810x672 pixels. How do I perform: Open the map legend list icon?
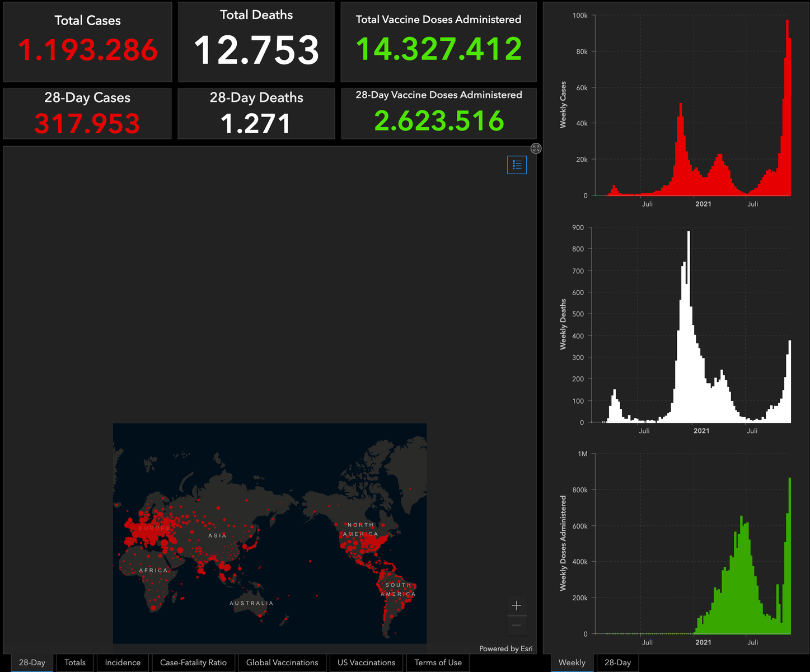(517, 165)
